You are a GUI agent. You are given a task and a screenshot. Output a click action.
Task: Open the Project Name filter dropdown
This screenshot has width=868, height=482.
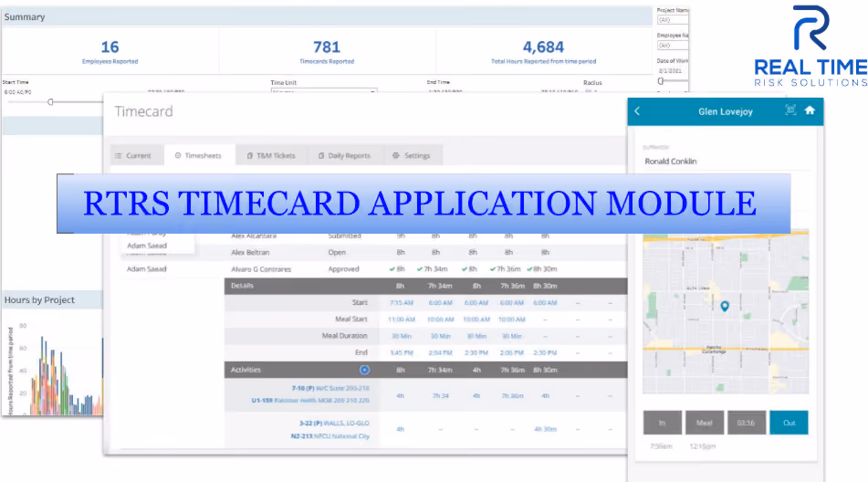672,20
